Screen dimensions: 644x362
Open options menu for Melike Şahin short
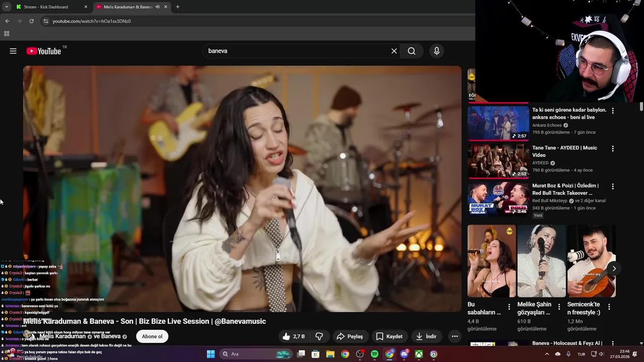(559, 307)
